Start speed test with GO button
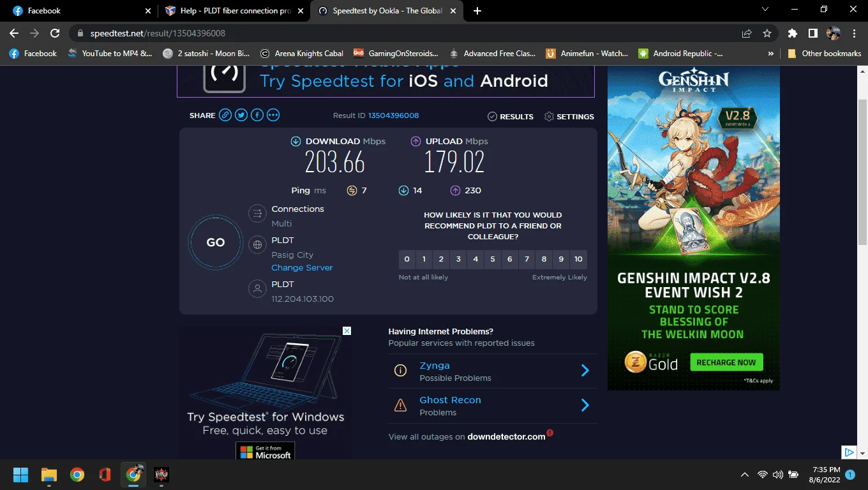Screen dimensions: 868x490 216,242
